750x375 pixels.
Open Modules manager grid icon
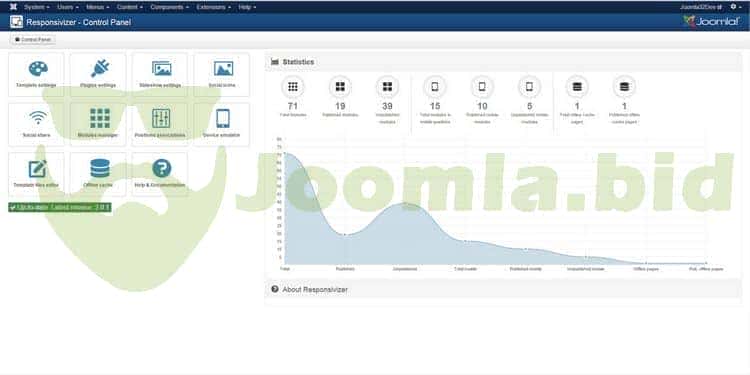pos(100,118)
